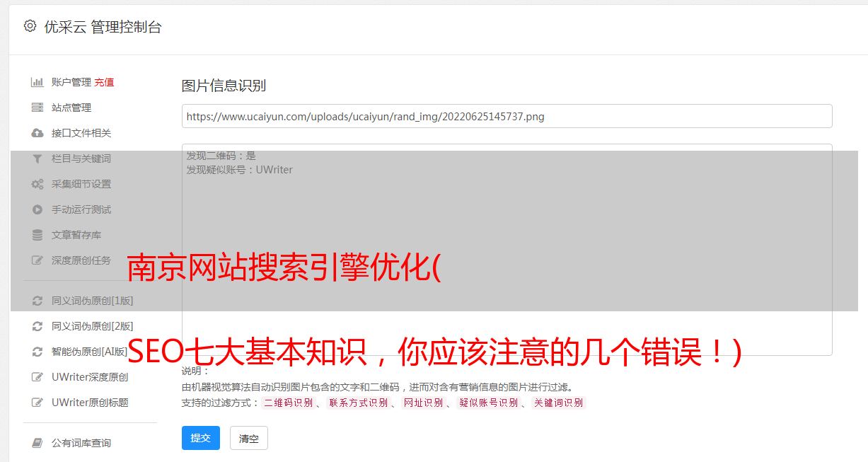This screenshot has width=868, height=462.
Task: Click the bar chart icon for 账户管理
Action: point(37,82)
